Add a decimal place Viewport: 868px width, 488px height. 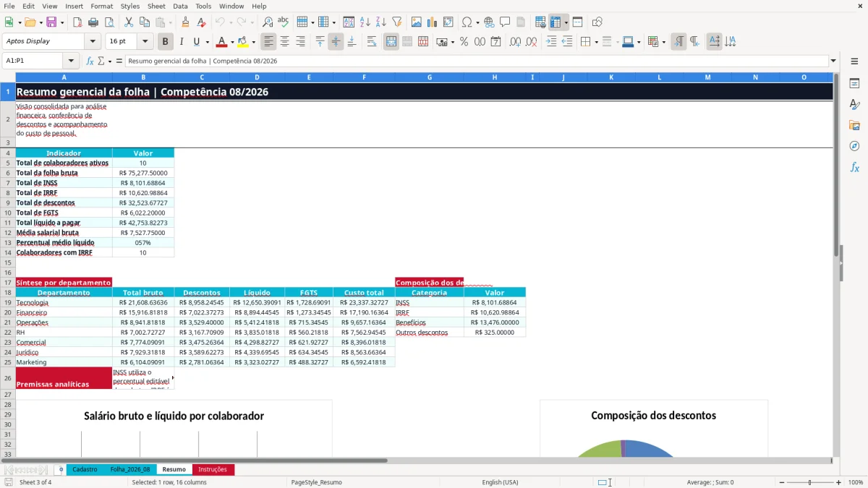pyautogui.click(x=515, y=42)
